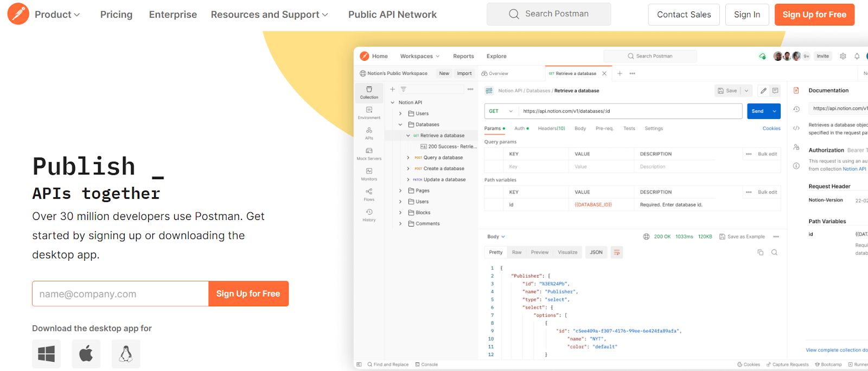Click the Sign In button
The width and height of the screenshot is (868, 371).
(x=747, y=15)
